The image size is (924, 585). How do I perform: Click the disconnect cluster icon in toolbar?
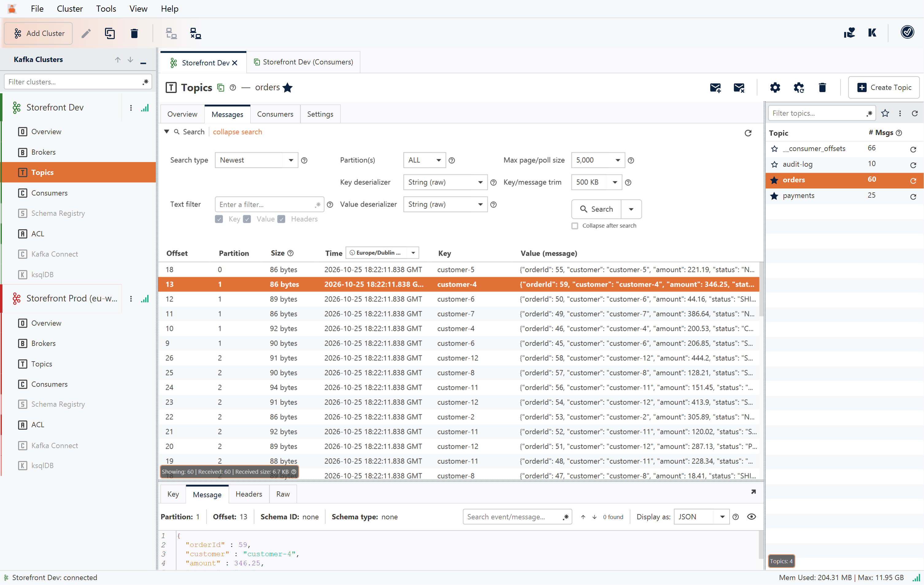pyautogui.click(x=195, y=33)
